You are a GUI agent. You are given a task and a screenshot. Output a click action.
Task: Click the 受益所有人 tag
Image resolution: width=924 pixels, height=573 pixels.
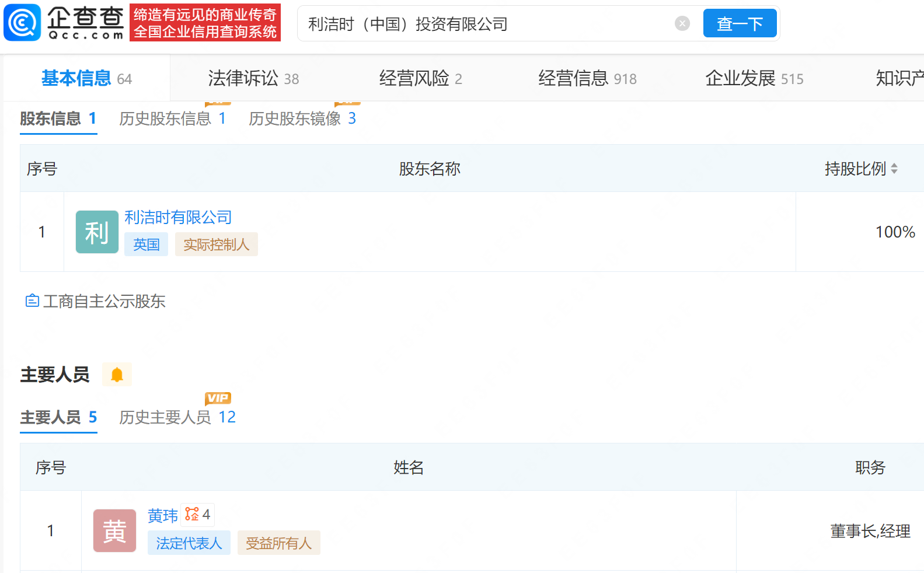click(x=278, y=543)
